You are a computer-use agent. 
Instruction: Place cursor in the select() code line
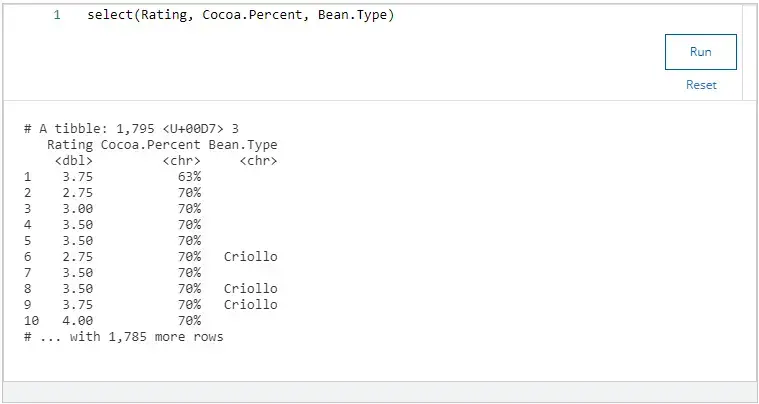click(x=240, y=16)
